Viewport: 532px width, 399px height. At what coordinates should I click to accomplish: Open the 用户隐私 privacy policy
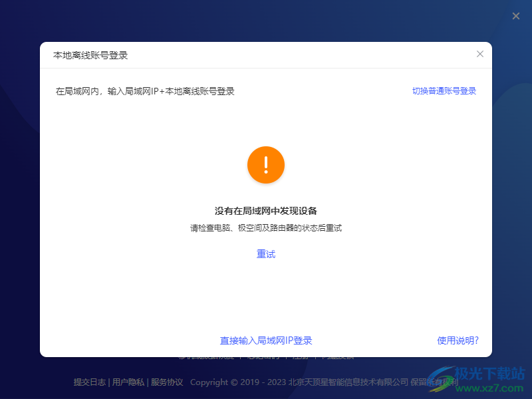pos(127,382)
